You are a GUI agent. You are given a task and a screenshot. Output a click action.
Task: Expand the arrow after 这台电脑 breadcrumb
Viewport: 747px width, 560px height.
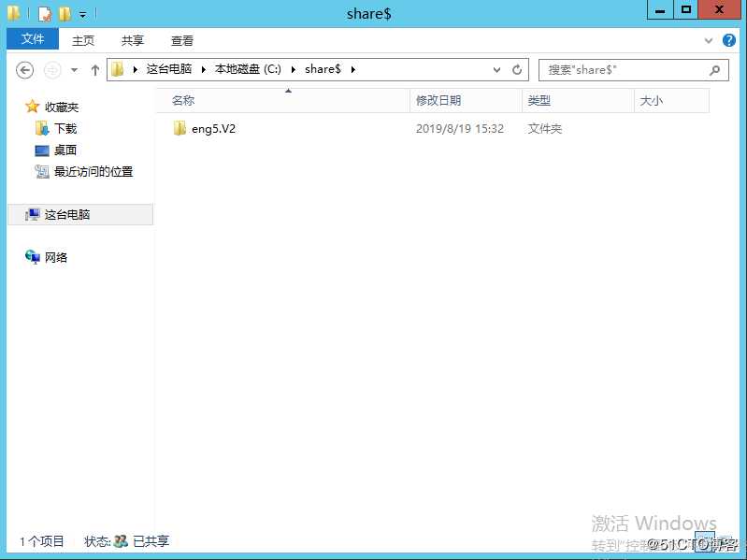click(x=204, y=69)
